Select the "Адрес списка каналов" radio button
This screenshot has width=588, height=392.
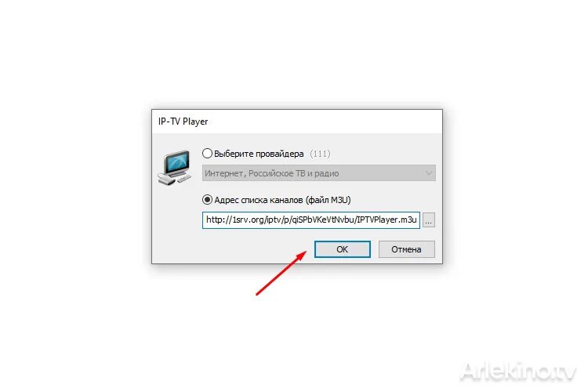[207, 200]
